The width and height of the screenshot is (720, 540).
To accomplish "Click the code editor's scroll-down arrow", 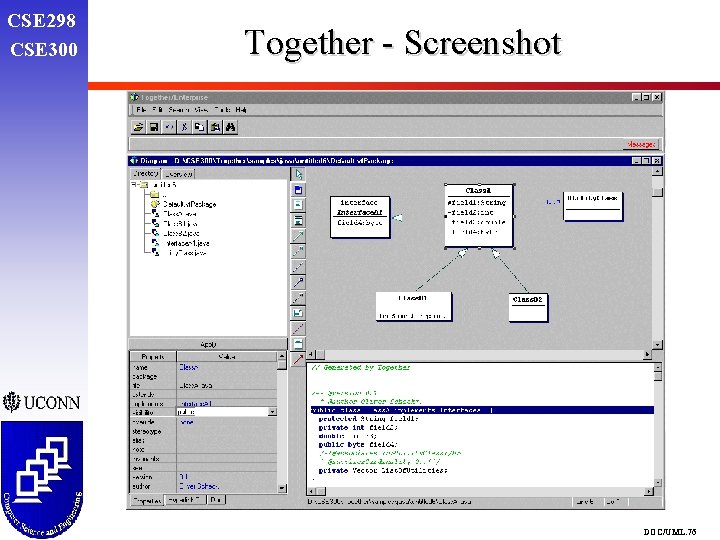I will tap(658, 483).
